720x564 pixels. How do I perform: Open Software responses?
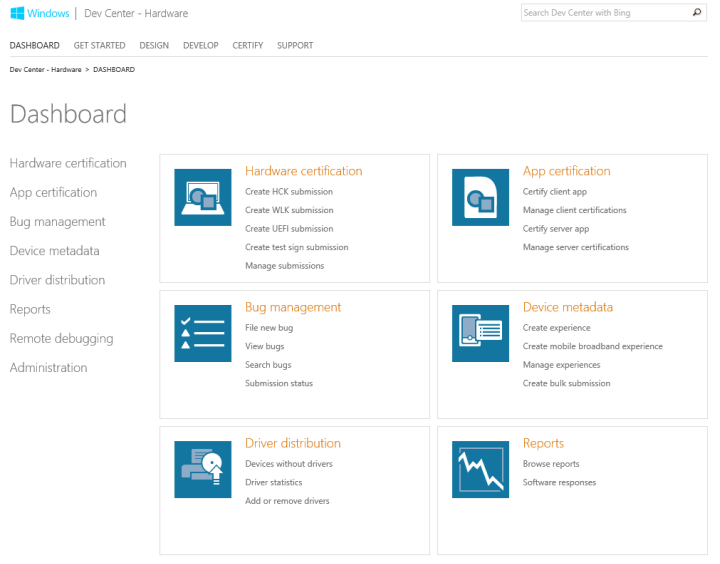559,482
